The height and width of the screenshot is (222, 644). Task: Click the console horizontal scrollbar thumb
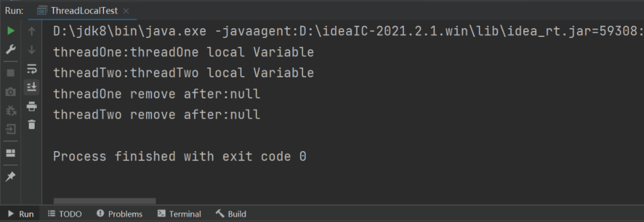(x=104, y=201)
